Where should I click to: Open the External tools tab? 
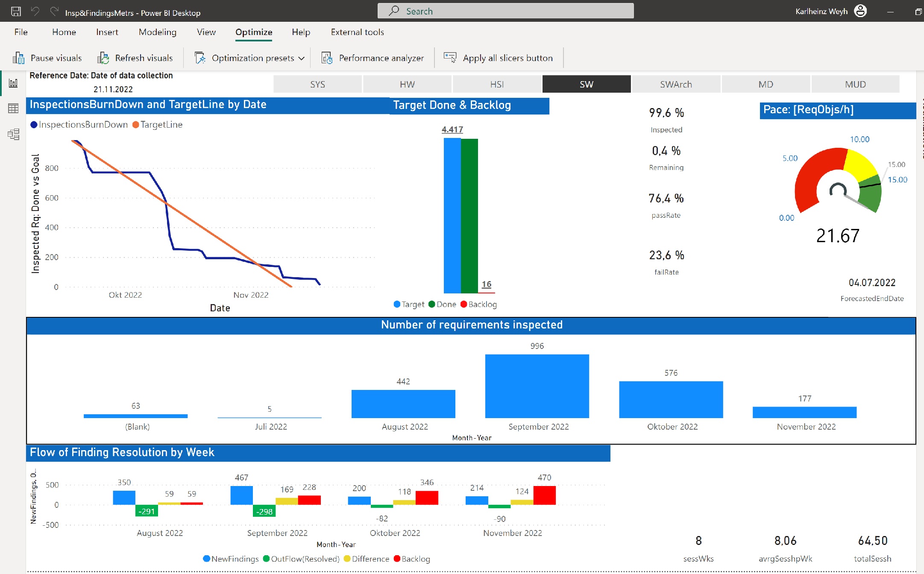point(357,32)
